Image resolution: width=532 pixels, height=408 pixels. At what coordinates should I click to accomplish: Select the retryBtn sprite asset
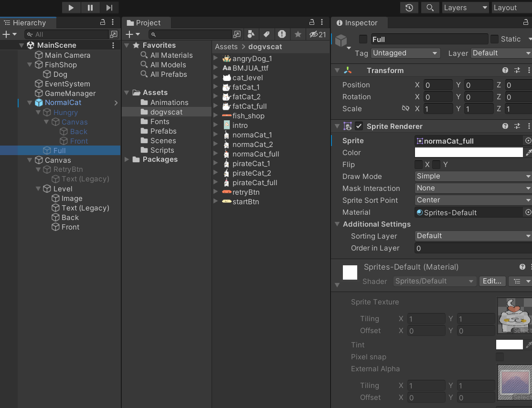tap(245, 192)
